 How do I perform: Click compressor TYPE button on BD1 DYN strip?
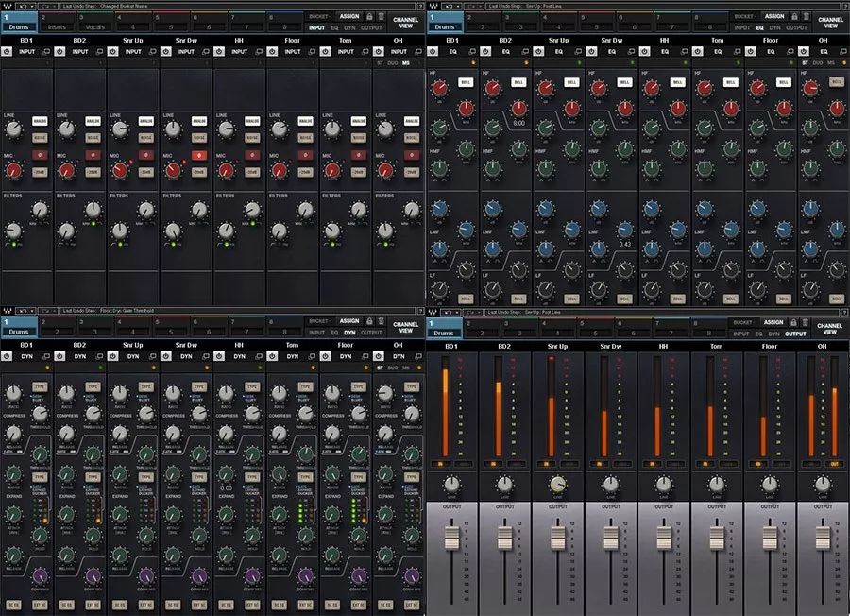point(40,387)
